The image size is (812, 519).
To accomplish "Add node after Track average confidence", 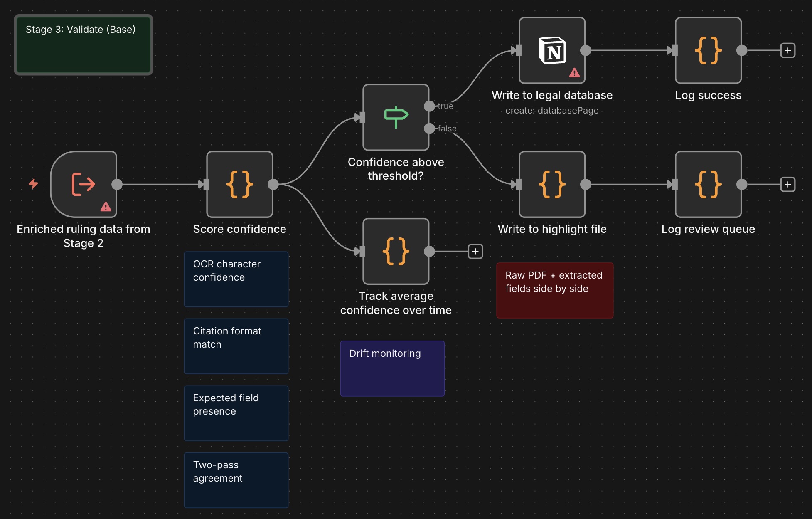I will [x=475, y=251].
